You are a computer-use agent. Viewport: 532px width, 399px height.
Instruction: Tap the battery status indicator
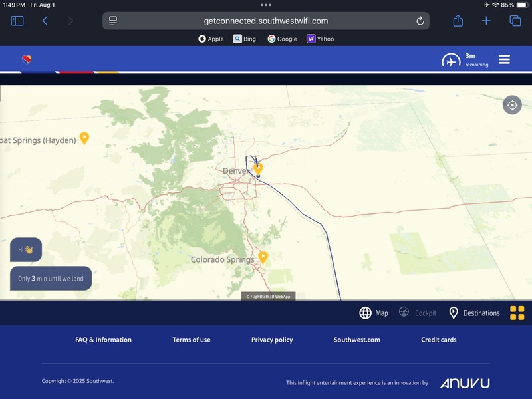coord(523,5)
